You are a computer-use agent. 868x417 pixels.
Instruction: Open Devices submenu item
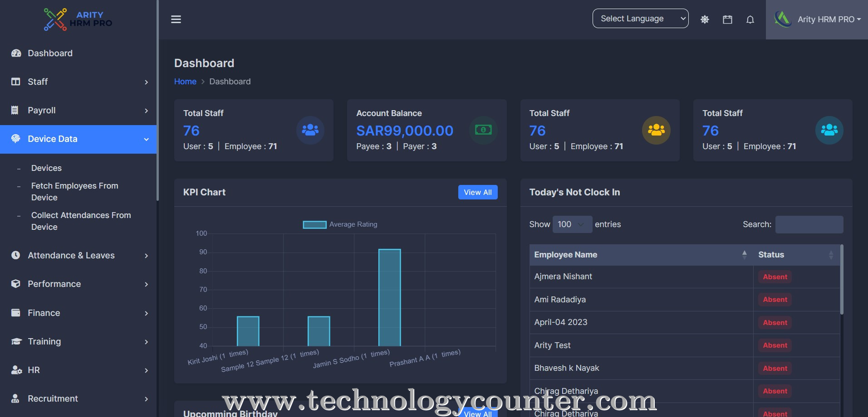(x=46, y=168)
